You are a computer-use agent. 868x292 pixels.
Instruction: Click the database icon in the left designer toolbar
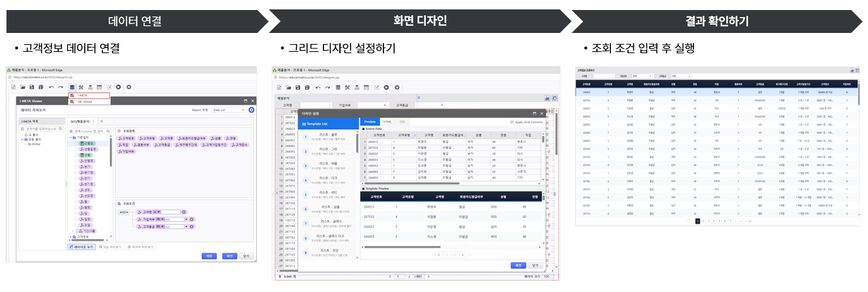[72, 87]
